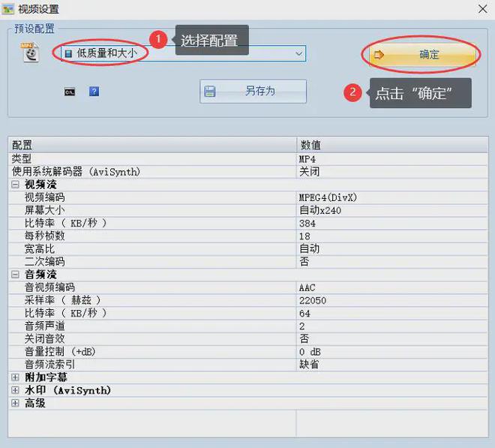Click the sample rate value 22050
Viewport: 495px width, 448px height.
pyautogui.click(x=313, y=300)
